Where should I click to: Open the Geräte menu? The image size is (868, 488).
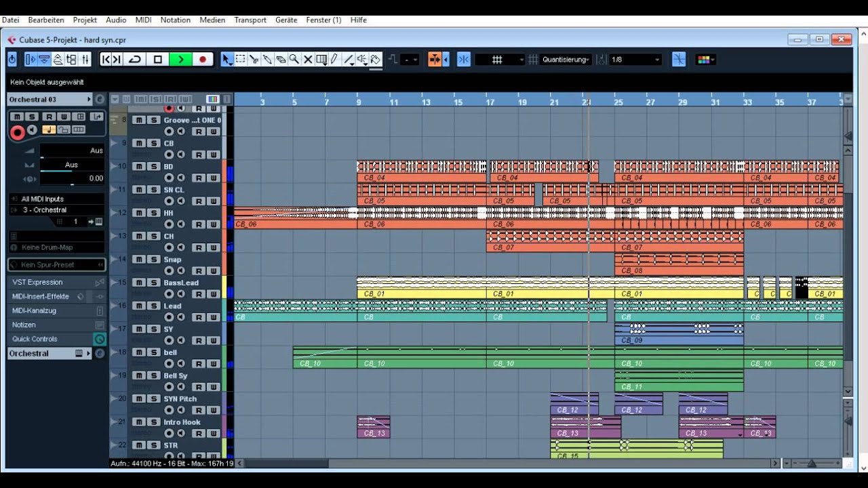point(286,20)
